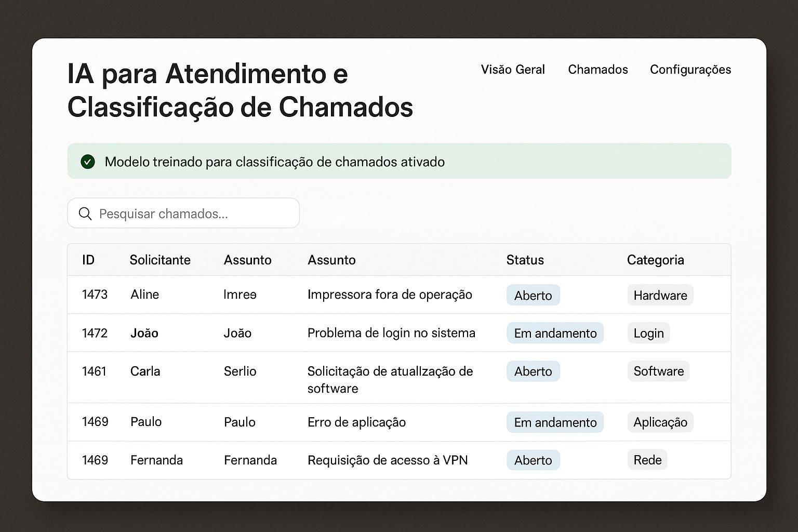Image resolution: width=798 pixels, height=532 pixels.
Task: Click Em andamento status for login problem
Action: (555, 333)
